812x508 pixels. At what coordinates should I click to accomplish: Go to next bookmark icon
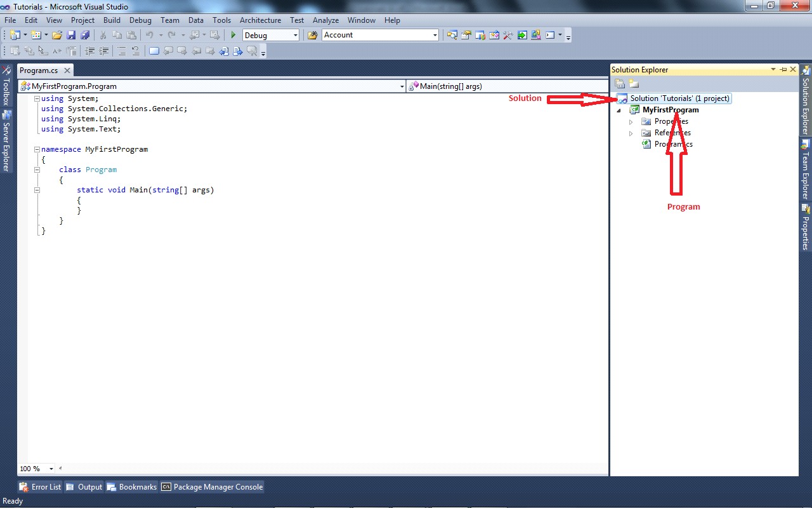[x=183, y=51]
